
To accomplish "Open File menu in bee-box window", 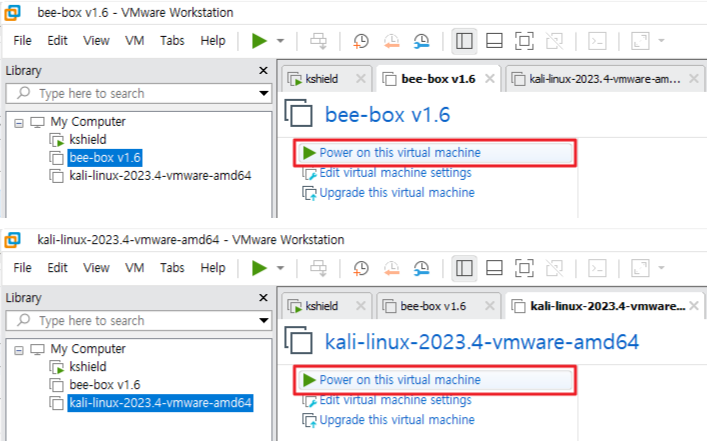I will click(x=22, y=40).
